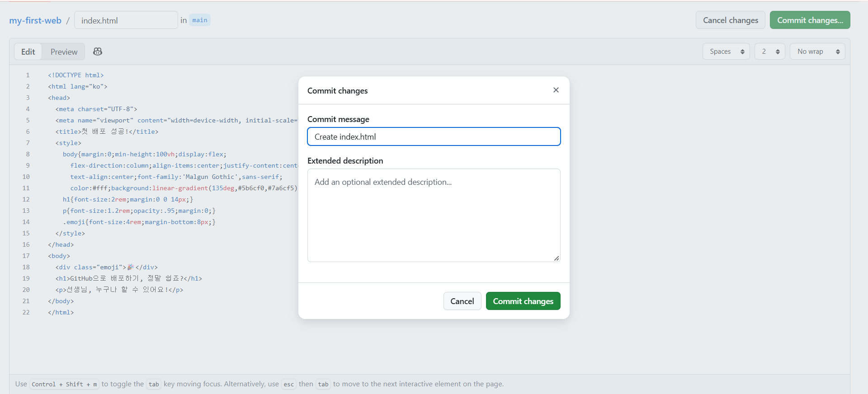Click the closing </html> tag line
The height and width of the screenshot is (394, 868).
pyautogui.click(x=61, y=312)
